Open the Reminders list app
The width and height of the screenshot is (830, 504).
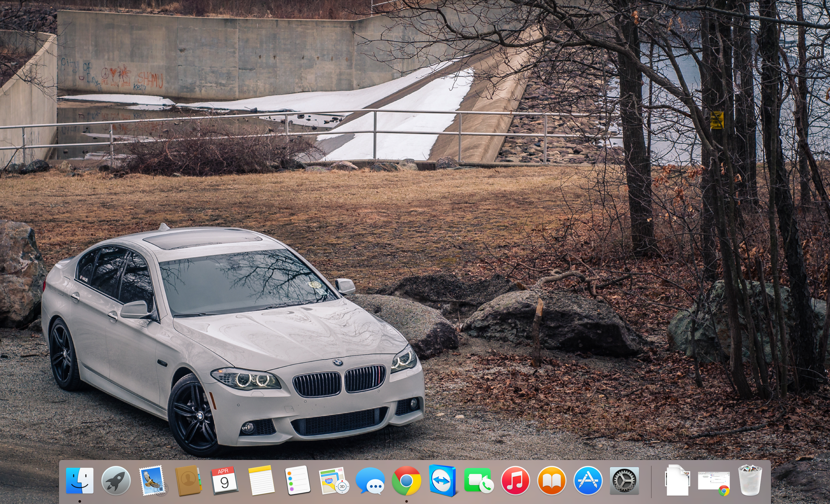297,480
